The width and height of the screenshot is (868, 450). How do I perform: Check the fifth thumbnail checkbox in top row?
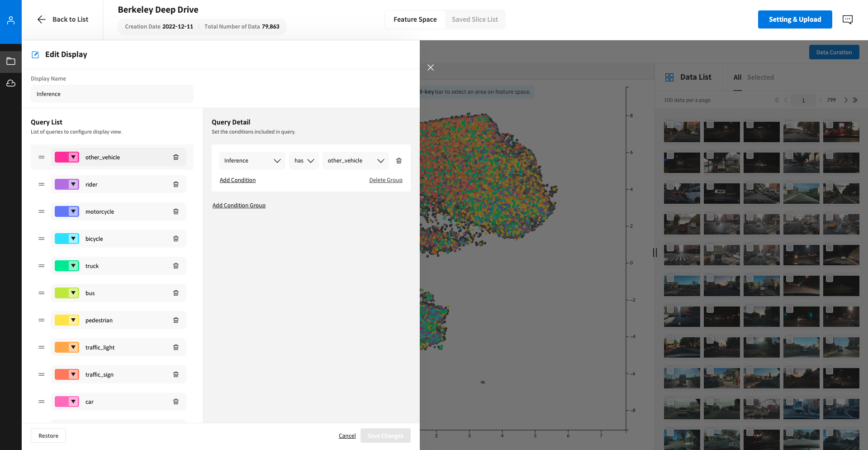830,124
